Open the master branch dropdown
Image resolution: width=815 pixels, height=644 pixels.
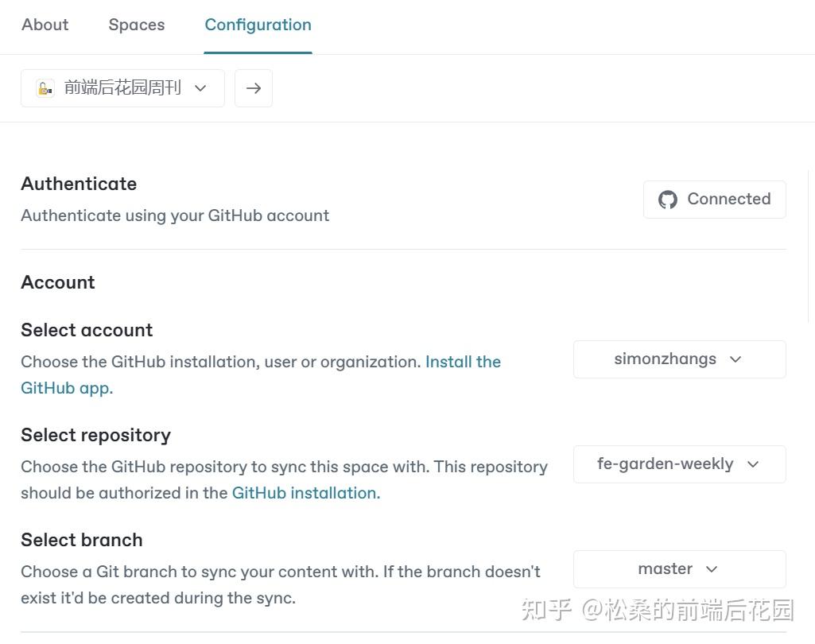(678, 568)
